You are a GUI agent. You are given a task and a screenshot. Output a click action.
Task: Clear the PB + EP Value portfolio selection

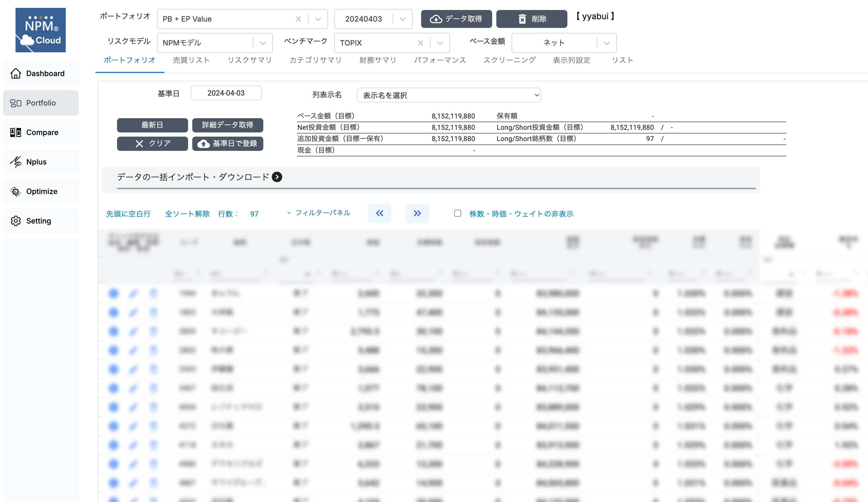[298, 19]
